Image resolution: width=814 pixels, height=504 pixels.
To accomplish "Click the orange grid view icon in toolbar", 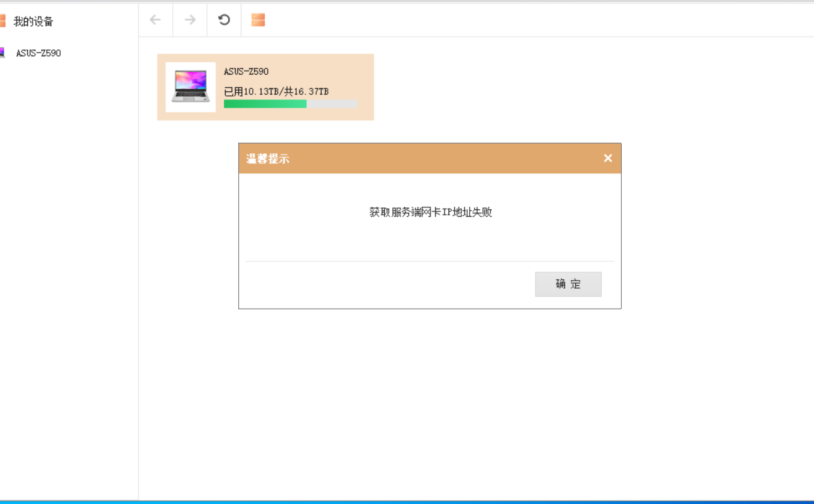I will click(x=258, y=20).
